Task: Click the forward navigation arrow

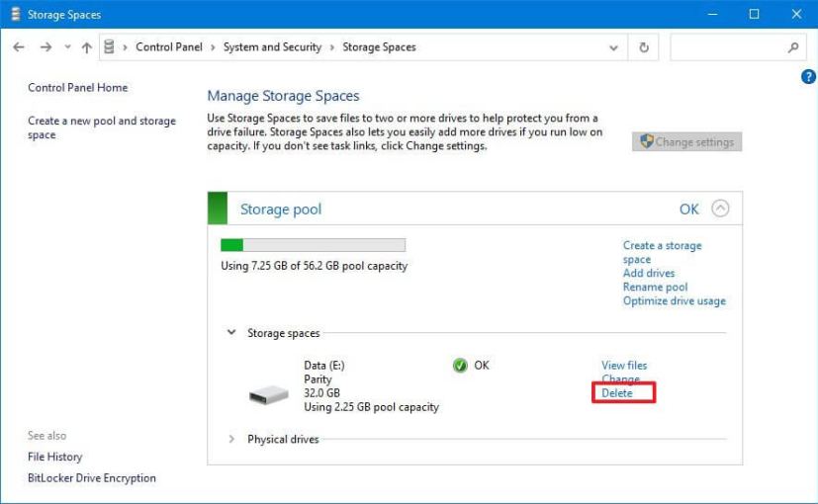Action: (x=45, y=47)
